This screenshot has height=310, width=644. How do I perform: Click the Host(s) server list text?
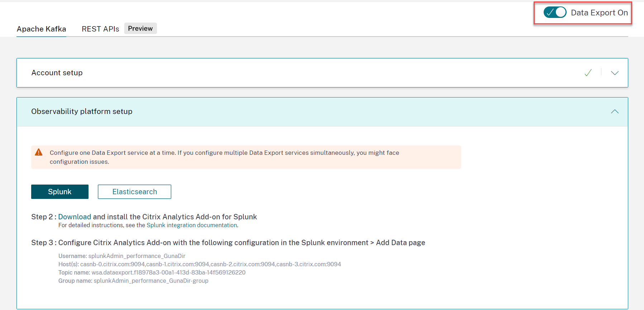210,264
